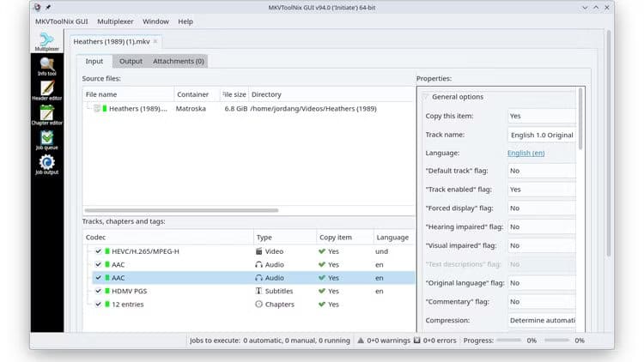This screenshot has height=362, width=644.
Task: Open the MKVToolNix GUI menu
Action: pos(62,21)
